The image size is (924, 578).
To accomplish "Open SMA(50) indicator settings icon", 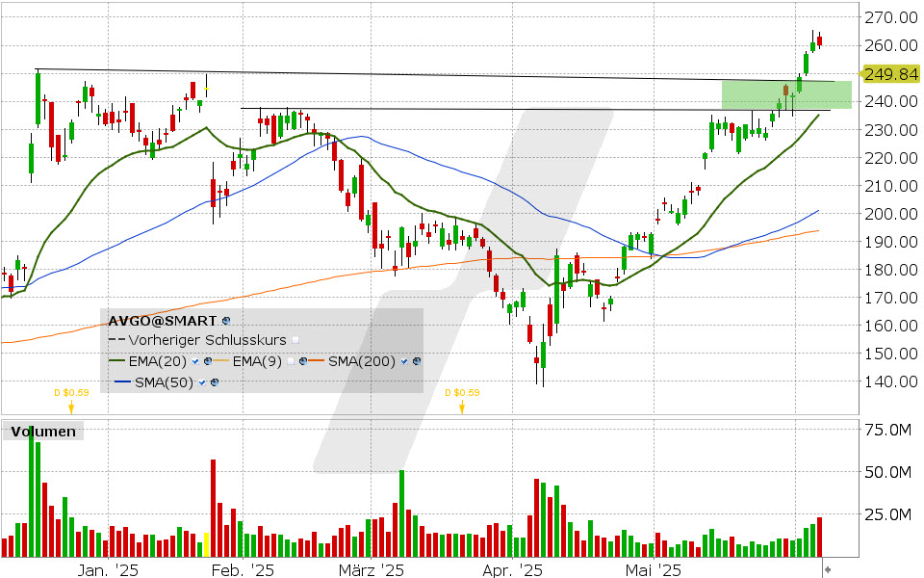I will [215, 382].
